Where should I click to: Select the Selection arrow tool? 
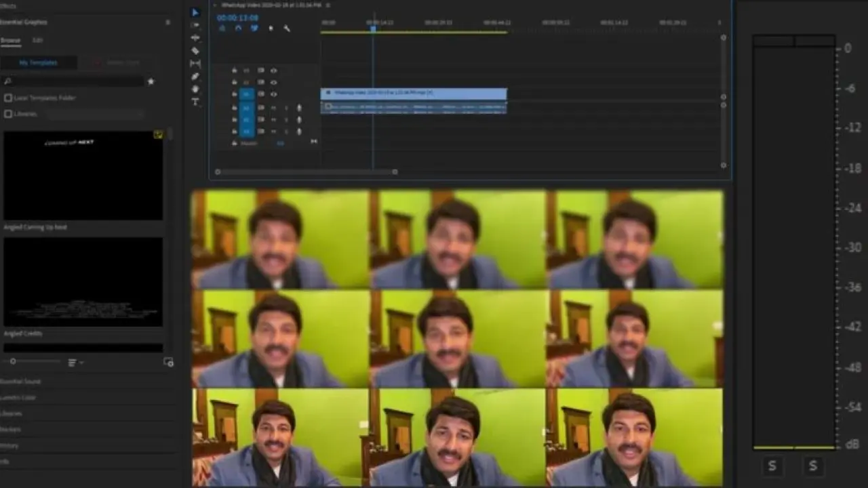[x=195, y=12]
